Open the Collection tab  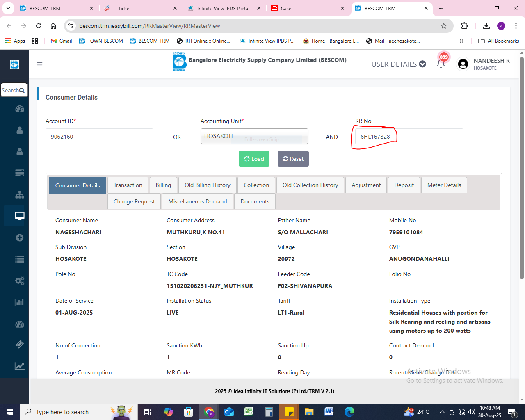pos(256,185)
